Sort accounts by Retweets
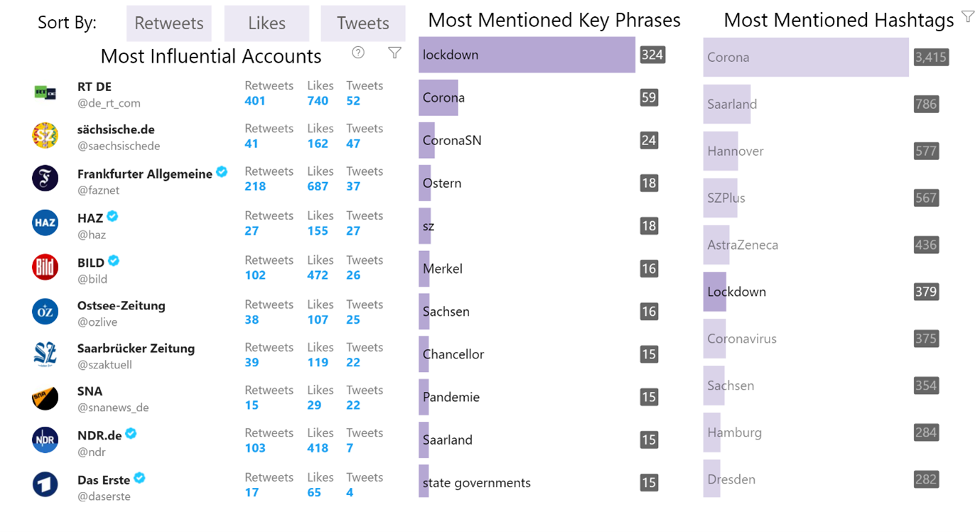980x532 pixels. (x=169, y=23)
